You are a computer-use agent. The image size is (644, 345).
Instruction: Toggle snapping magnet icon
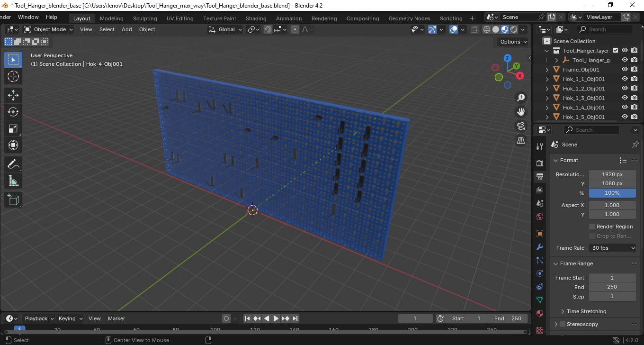coord(268,29)
